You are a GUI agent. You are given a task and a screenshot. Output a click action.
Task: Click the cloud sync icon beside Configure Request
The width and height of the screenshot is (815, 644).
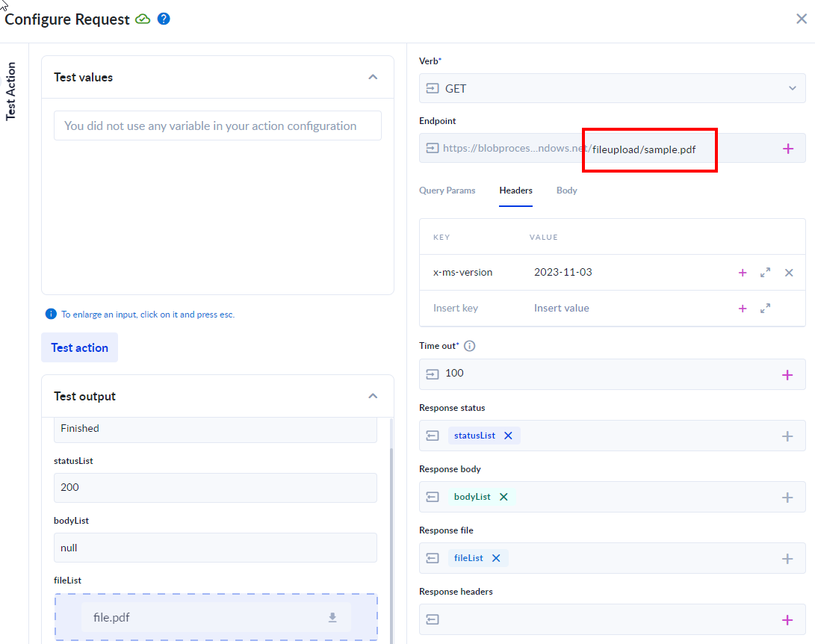[143, 19]
